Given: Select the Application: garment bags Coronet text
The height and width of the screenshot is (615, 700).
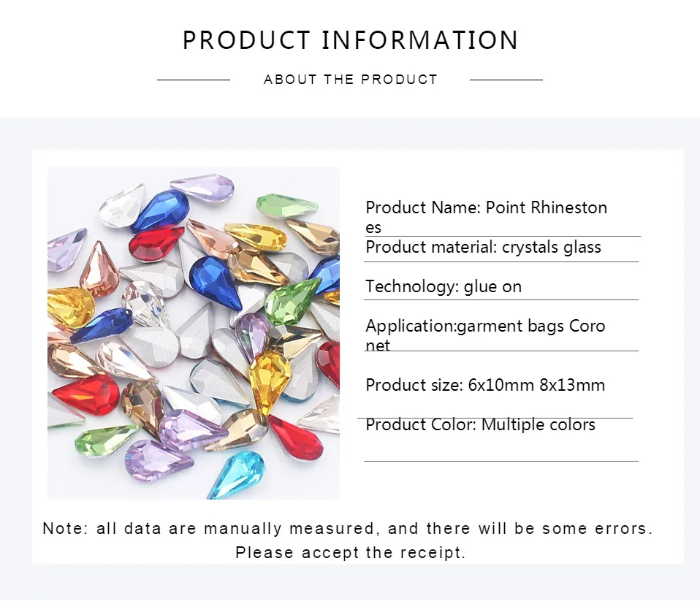Looking at the screenshot, I should (485, 335).
